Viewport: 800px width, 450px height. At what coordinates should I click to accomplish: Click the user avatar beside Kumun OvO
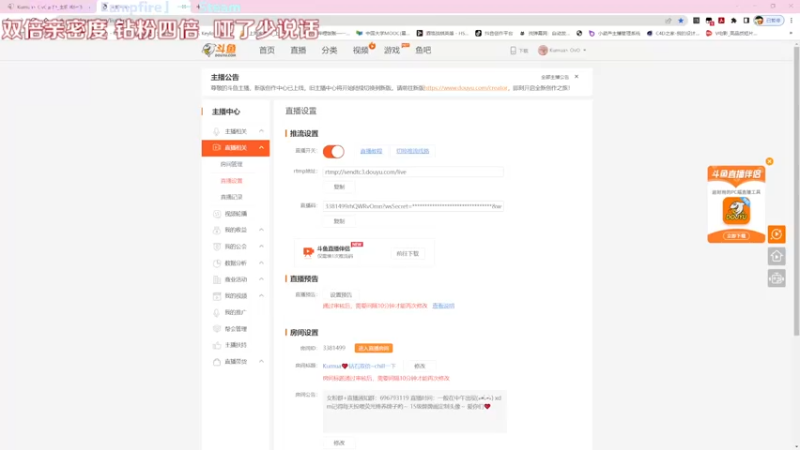[x=543, y=51]
